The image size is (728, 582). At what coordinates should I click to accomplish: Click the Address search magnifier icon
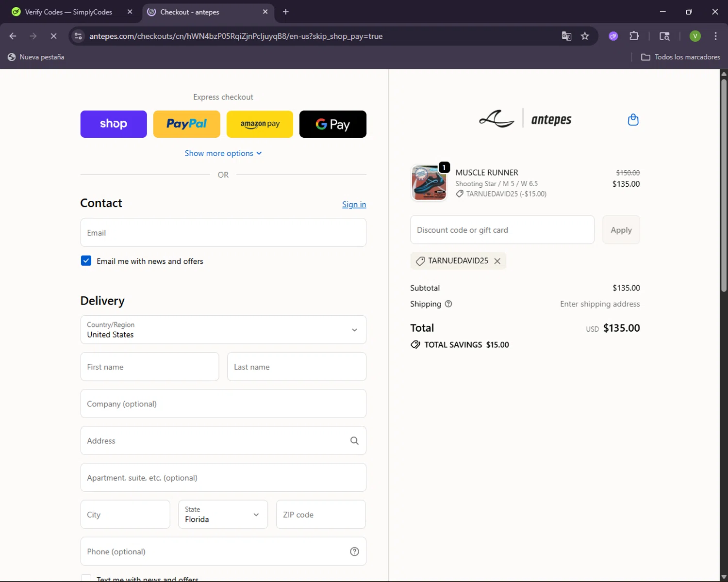tap(354, 440)
